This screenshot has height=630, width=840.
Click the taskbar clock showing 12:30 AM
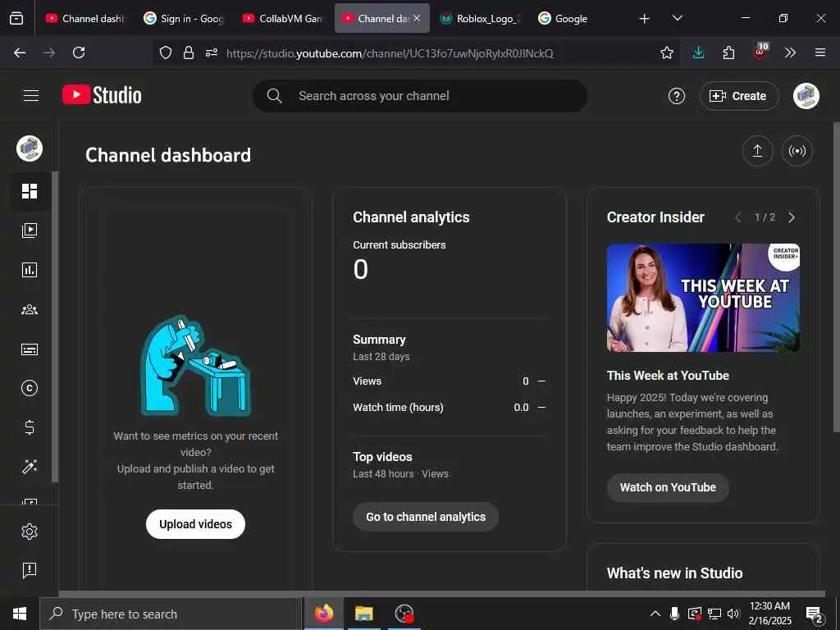pos(769,614)
